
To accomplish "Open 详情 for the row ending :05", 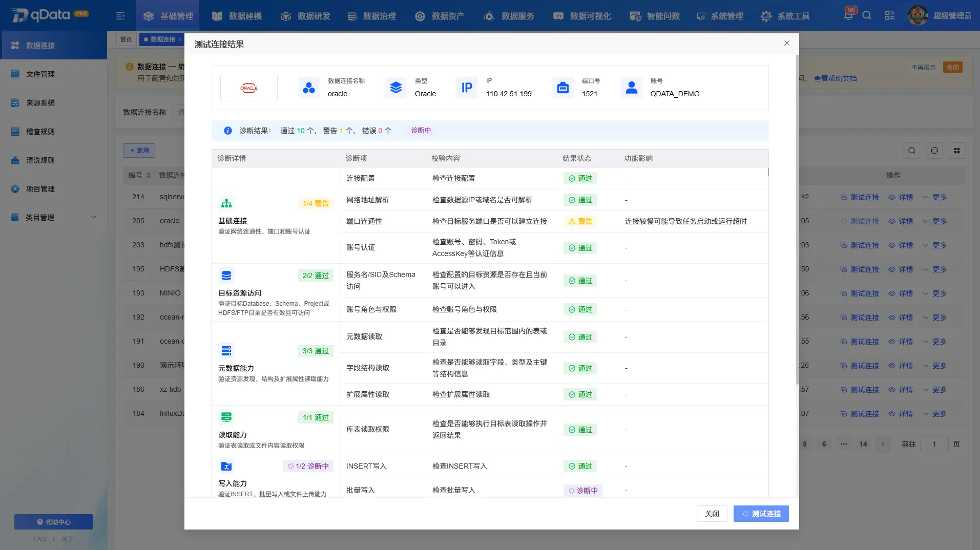I will coord(901,221).
